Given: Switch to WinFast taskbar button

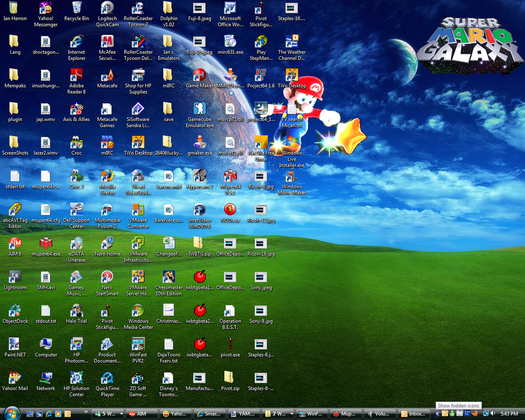Looking at the screenshot, I should [313, 414].
